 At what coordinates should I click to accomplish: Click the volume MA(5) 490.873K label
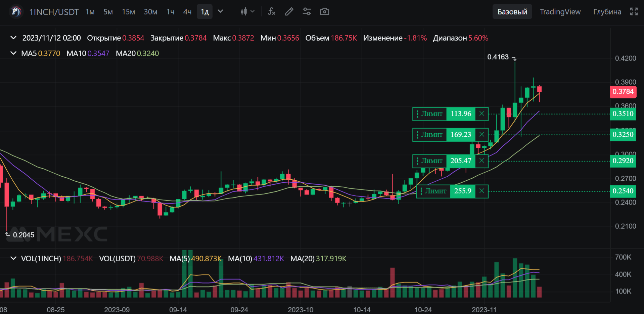click(x=195, y=259)
